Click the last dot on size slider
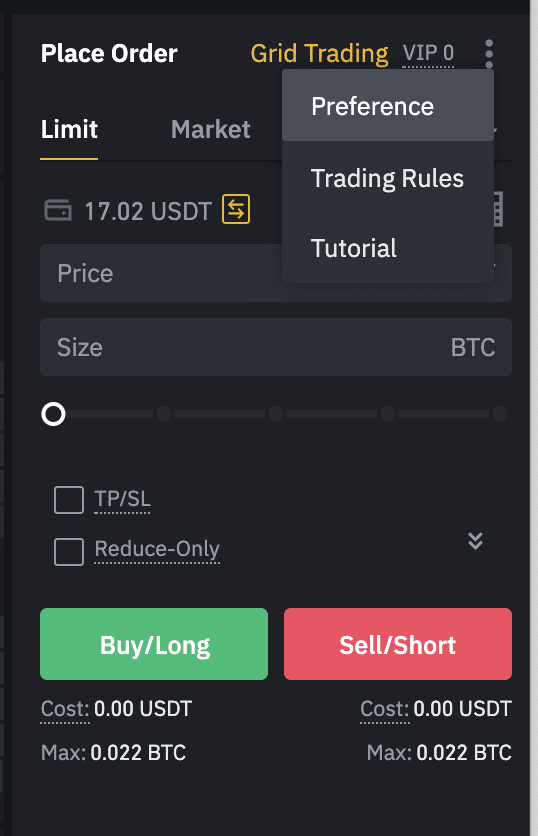Screen dimensions: 538x836 click(x=500, y=414)
